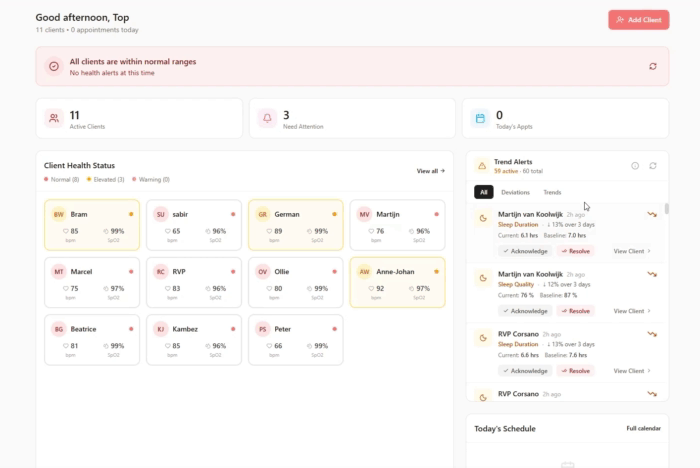Click the Trend Alerts list scrollbar
700x468 pixels.
pyautogui.click(x=666, y=210)
